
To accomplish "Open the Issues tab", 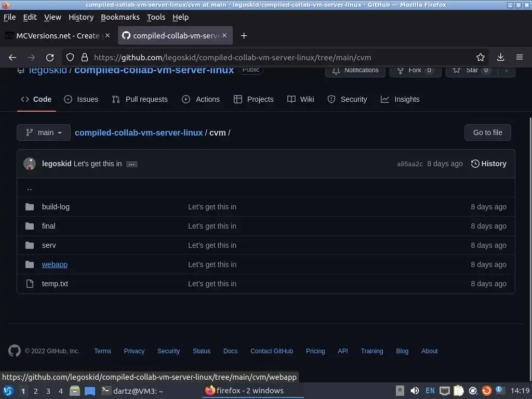I will [81, 99].
